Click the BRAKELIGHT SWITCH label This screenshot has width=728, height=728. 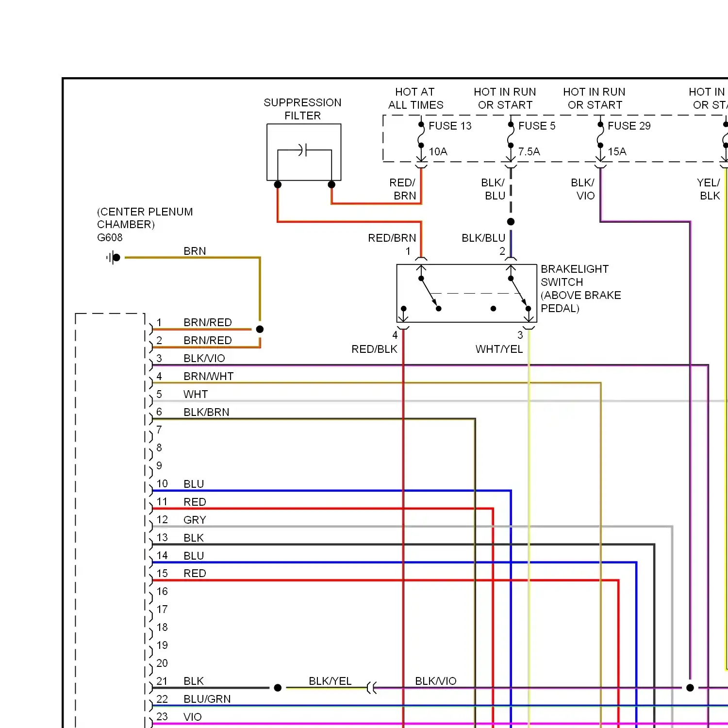pos(575,275)
